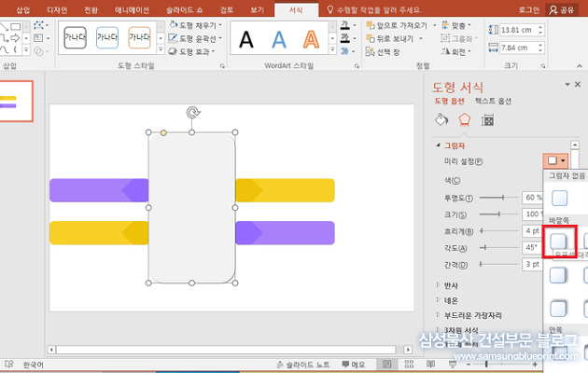Click the 로그인 sign-in link
The height and width of the screenshot is (373, 588).
coord(528,10)
